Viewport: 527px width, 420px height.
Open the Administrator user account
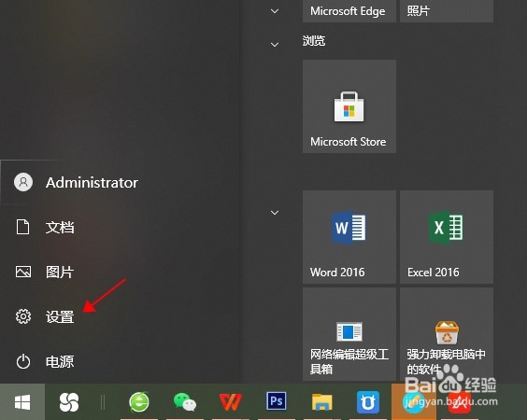[76, 182]
